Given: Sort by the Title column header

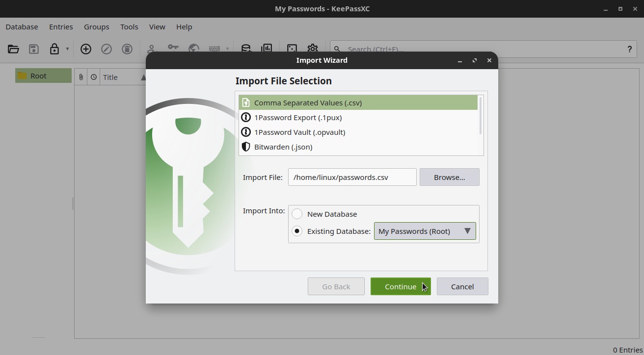Looking at the screenshot, I should (123, 77).
